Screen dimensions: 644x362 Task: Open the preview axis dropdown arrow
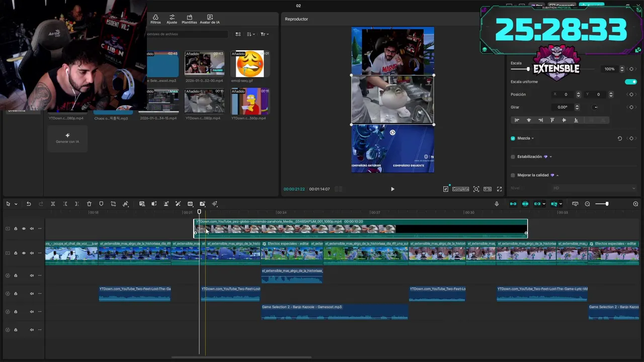coord(560,204)
